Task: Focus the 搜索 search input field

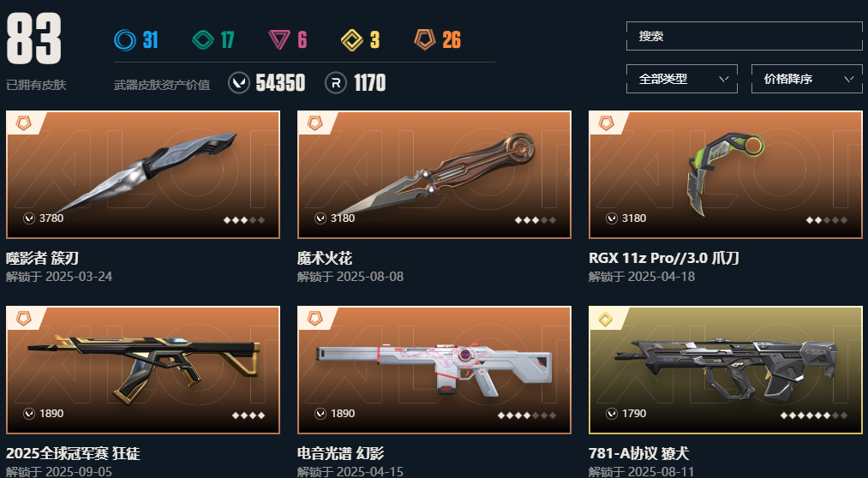Action: click(x=744, y=36)
